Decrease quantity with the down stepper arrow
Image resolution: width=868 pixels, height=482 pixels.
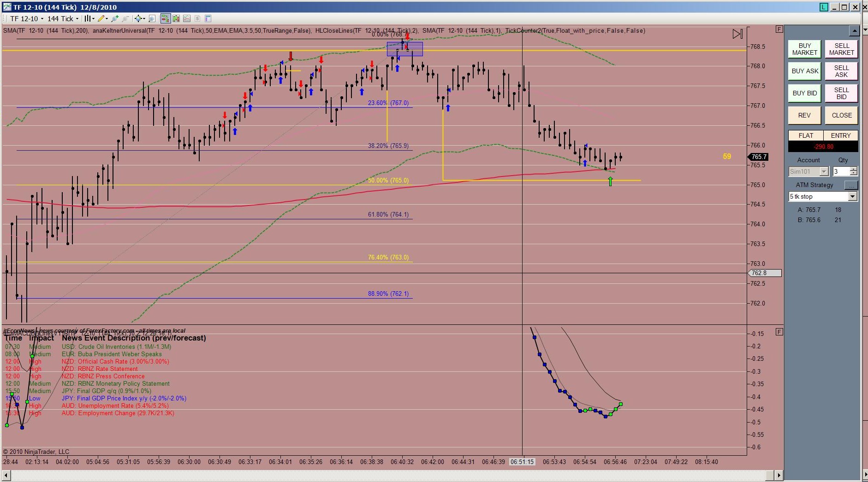pyautogui.click(x=854, y=174)
